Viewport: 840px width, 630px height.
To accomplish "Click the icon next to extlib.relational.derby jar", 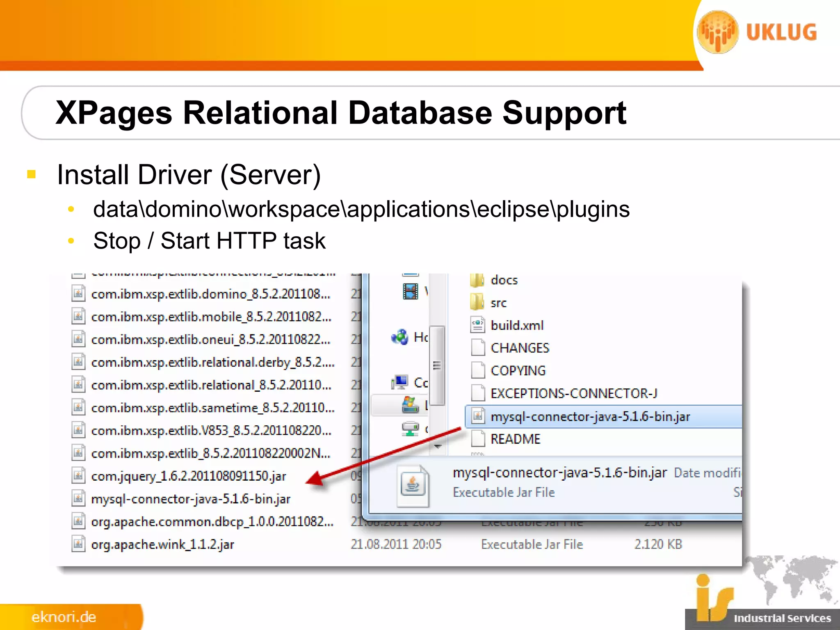I will 78,362.
